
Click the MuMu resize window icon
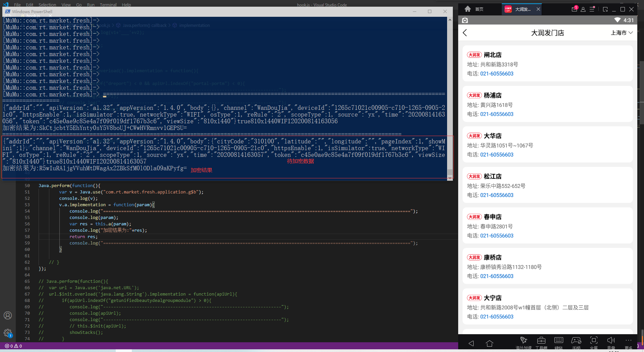pyautogui.click(x=605, y=9)
